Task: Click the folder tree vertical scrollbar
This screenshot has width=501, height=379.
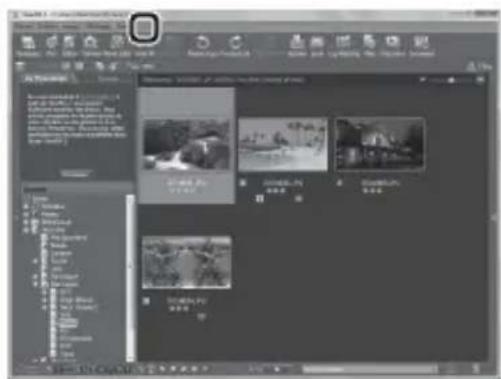Action: 130,277
